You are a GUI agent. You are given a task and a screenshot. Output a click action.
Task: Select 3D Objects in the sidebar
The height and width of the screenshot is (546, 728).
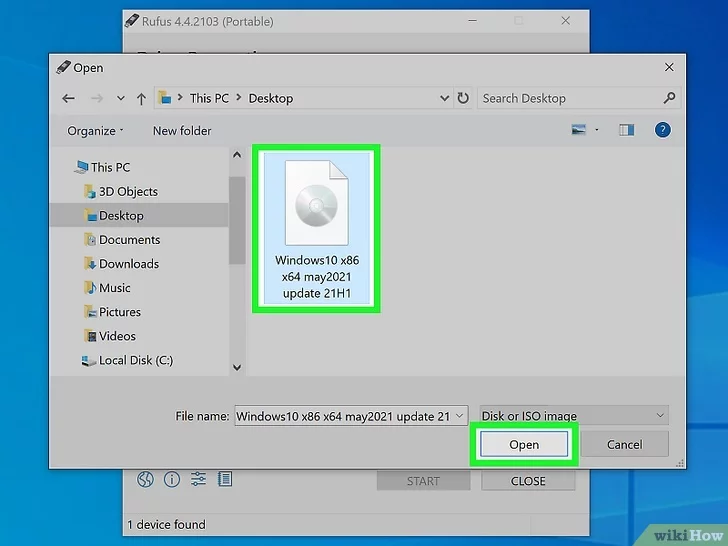121,191
